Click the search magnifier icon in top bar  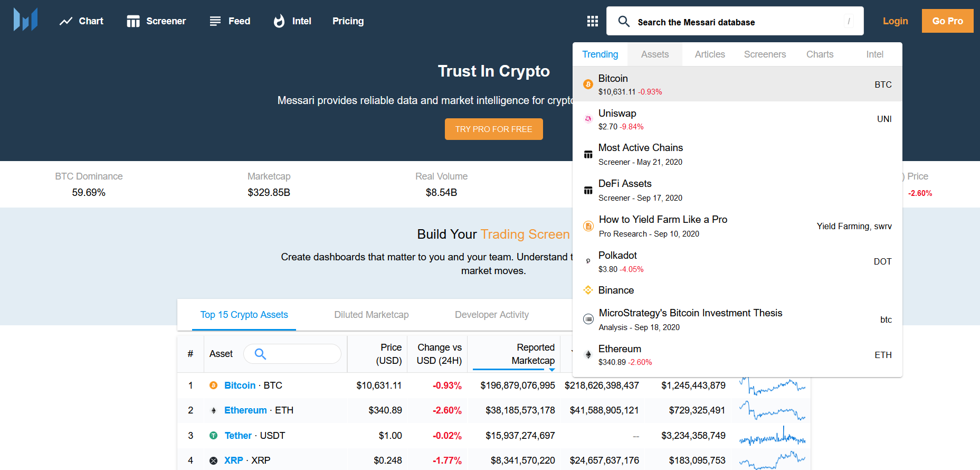tap(624, 21)
